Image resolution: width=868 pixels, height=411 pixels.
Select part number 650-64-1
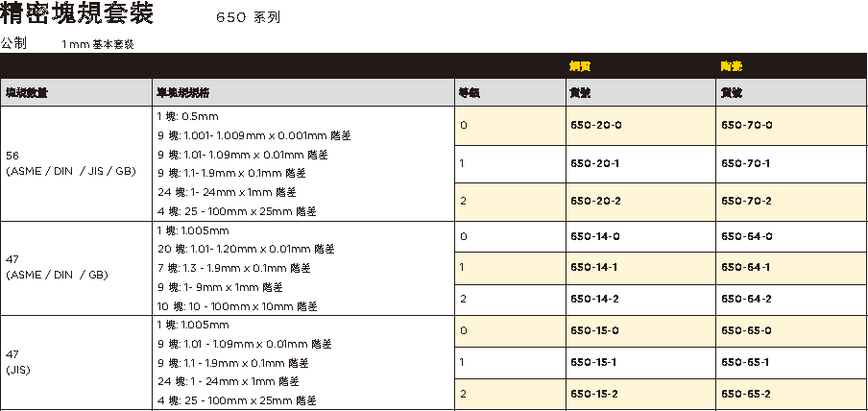(745, 267)
